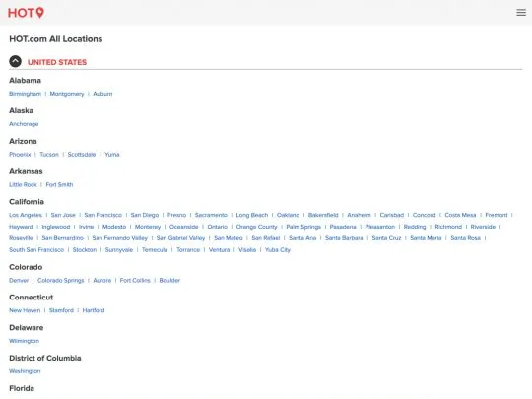Open the Concord link

(x=424, y=215)
